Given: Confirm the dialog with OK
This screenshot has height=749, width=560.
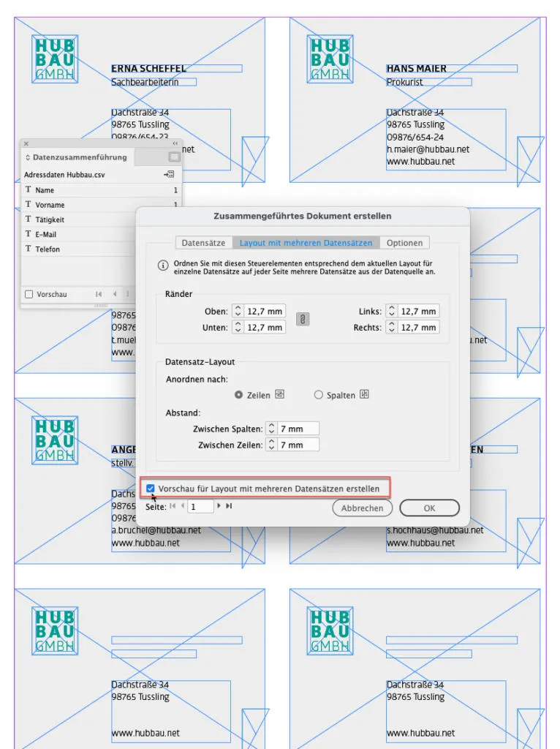Looking at the screenshot, I should [x=429, y=508].
